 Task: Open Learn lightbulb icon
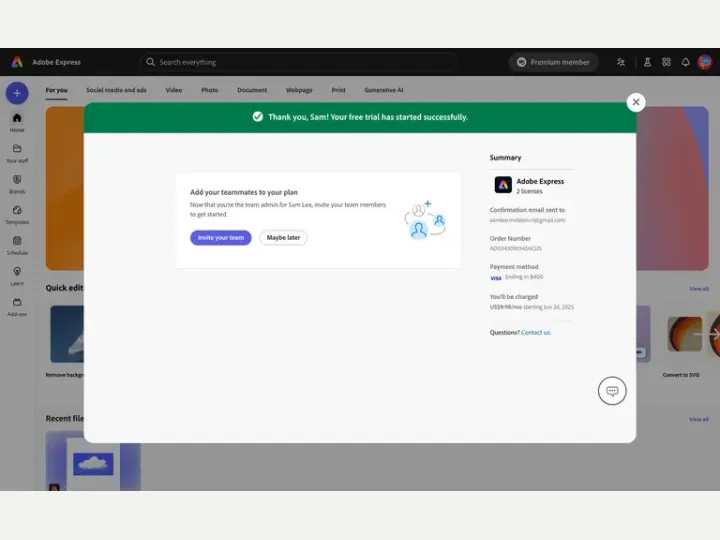click(x=17, y=271)
